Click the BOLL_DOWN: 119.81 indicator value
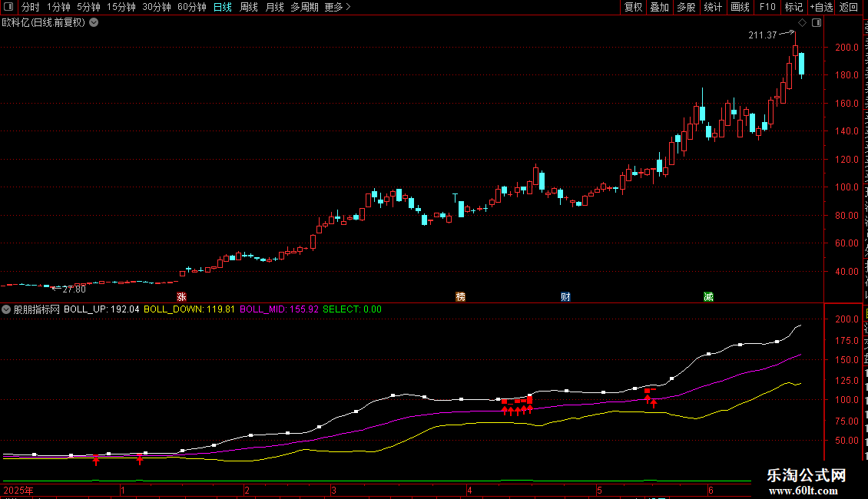868x499 pixels. point(189,309)
